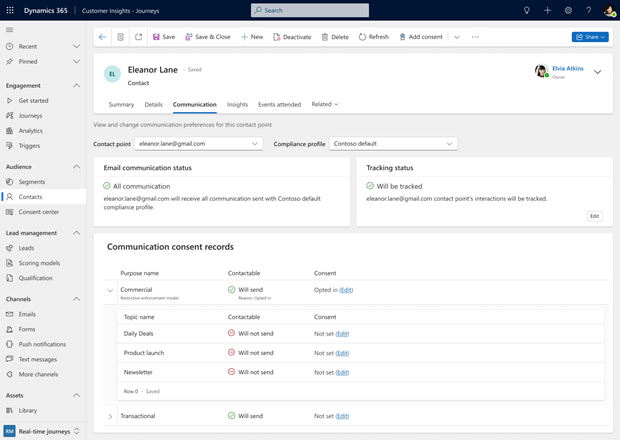Viewport: 620px width, 440px height.
Task: Expand the Transactional purpose row
Action: (x=110, y=416)
